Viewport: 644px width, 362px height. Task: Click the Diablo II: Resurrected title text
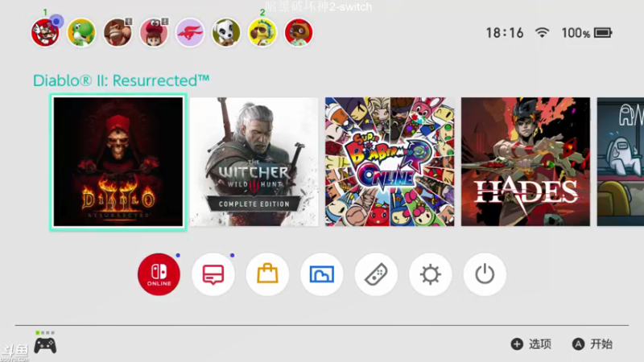click(122, 80)
